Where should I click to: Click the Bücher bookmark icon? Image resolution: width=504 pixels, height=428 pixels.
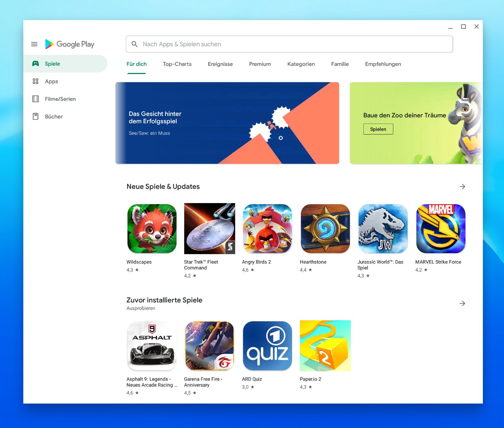click(35, 116)
